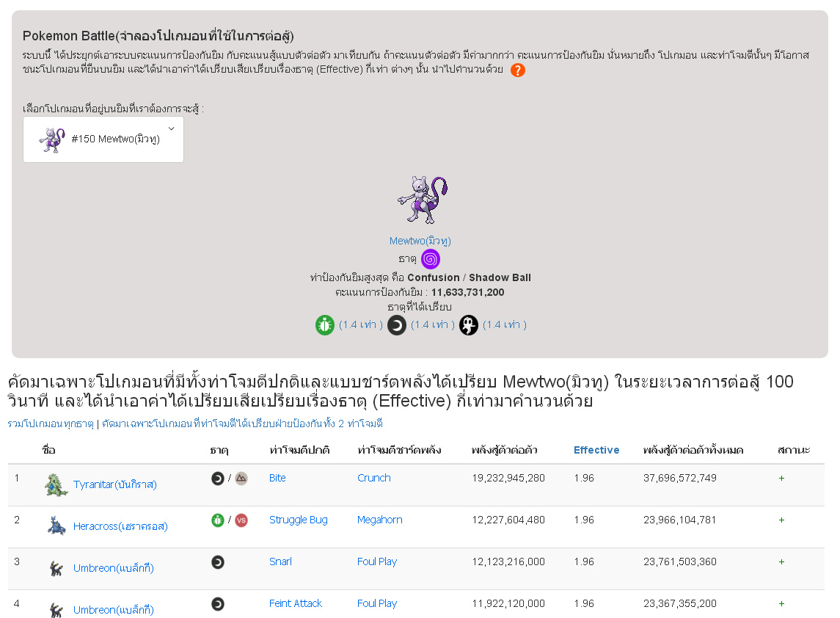Sort by the Effective column header

point(596,450)
